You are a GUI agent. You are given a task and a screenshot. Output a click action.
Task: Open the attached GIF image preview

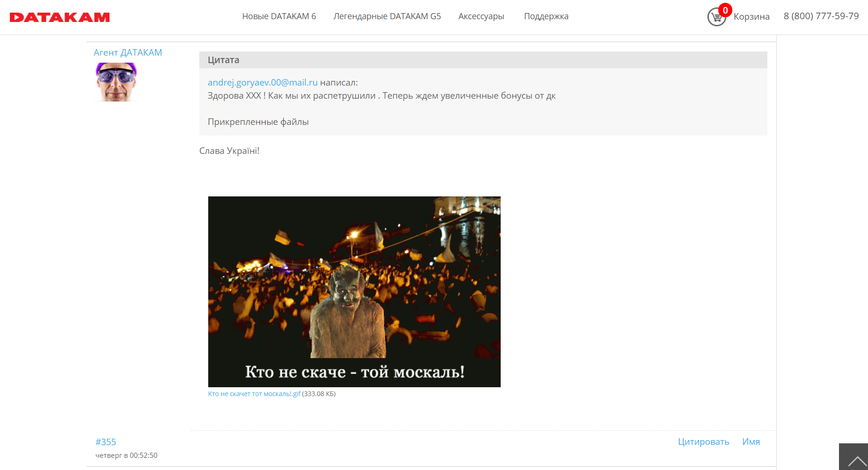click(x=354, y=291)
